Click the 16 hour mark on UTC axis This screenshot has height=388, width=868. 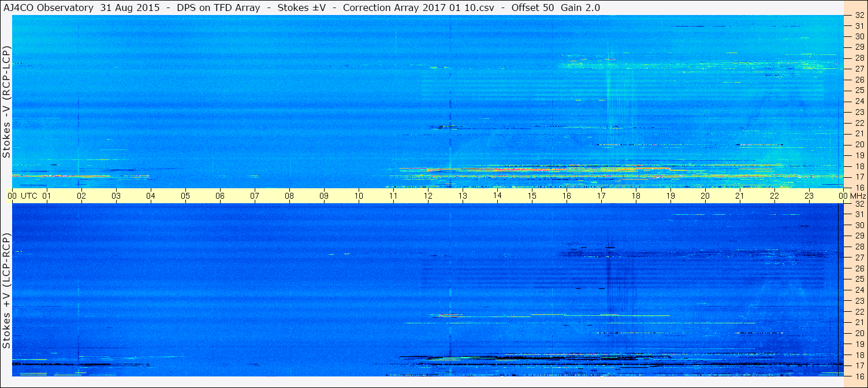point(567,196)
